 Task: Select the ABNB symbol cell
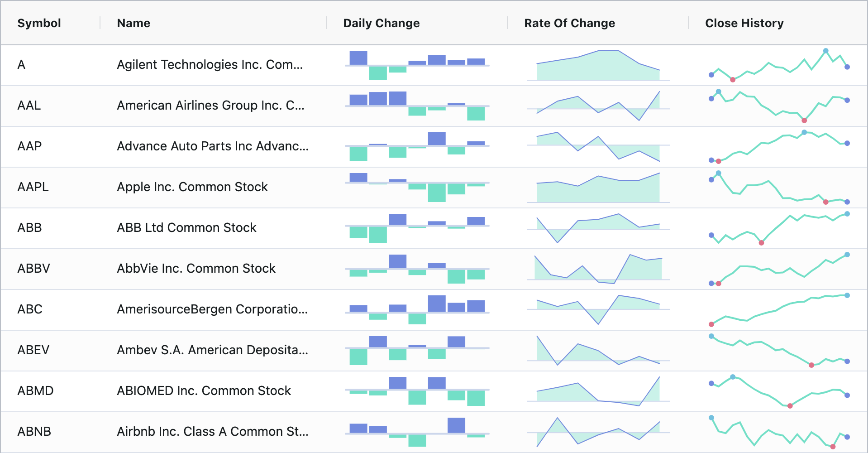[x=34, y=432]
